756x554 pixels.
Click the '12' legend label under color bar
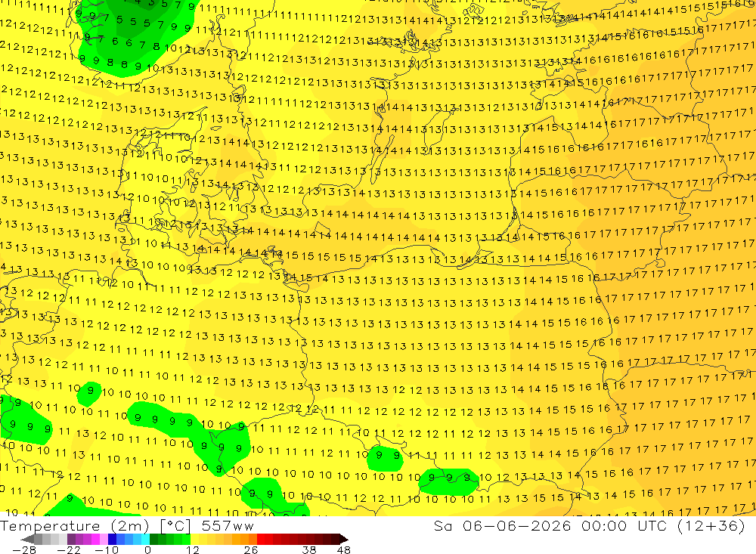(192, 550)
